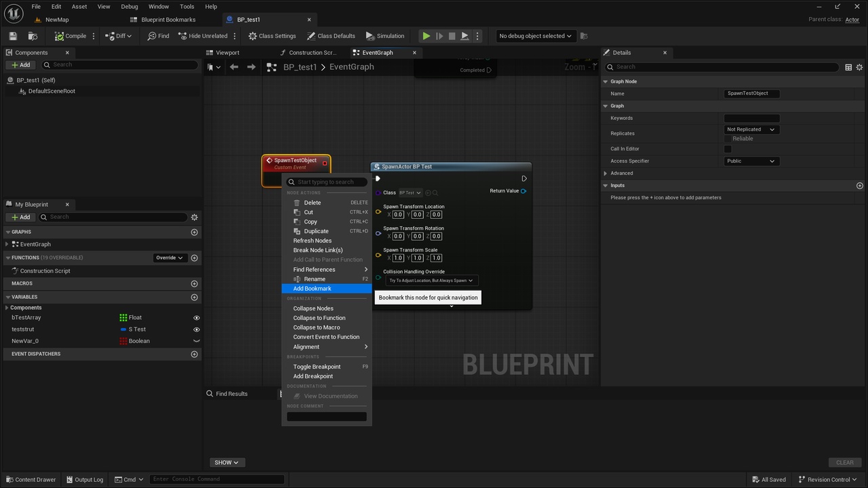The height and width of the screenshot is (488, 868).
Task: Add a new graph with plus icon
Action: coord(195,232)
